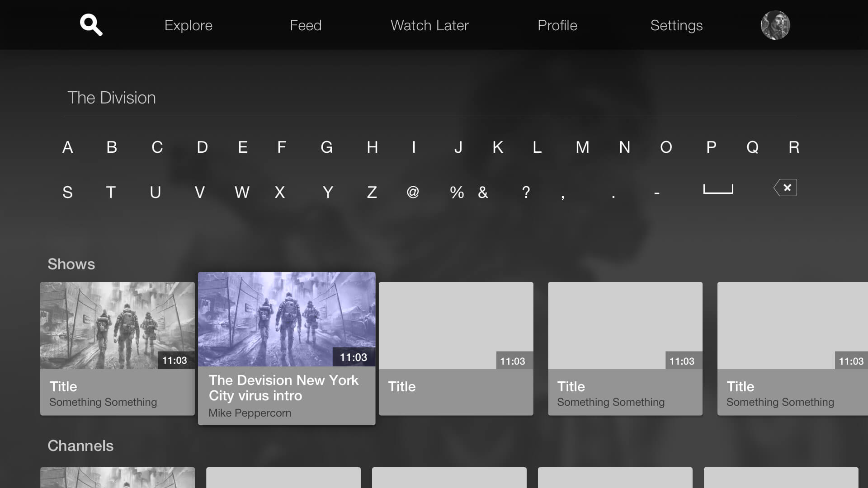
Task: Open the cut-off fifth Shows card
Action: (x=793, y=348)
